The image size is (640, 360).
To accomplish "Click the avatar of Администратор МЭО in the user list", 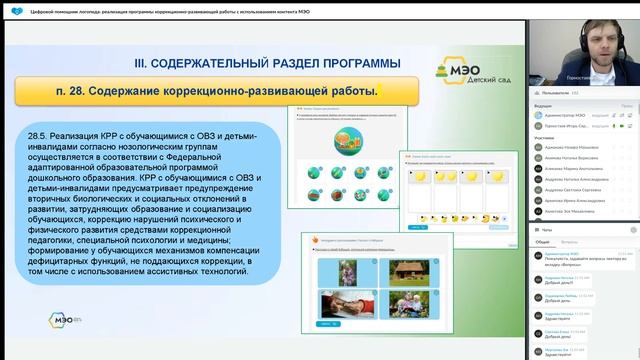I will tap(538, 116).
